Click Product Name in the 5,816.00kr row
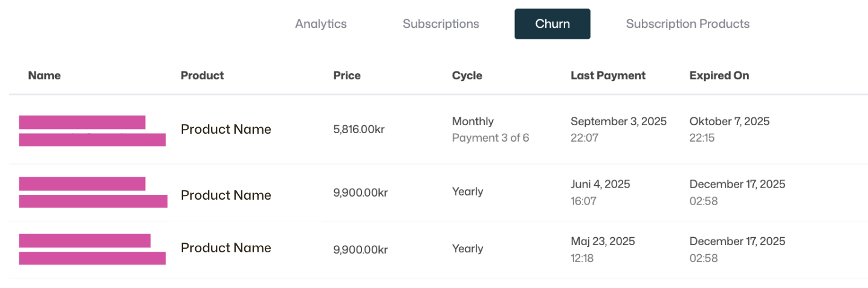Image resolution: width=868 pixels, height=288 pixels. coord(225,129)
